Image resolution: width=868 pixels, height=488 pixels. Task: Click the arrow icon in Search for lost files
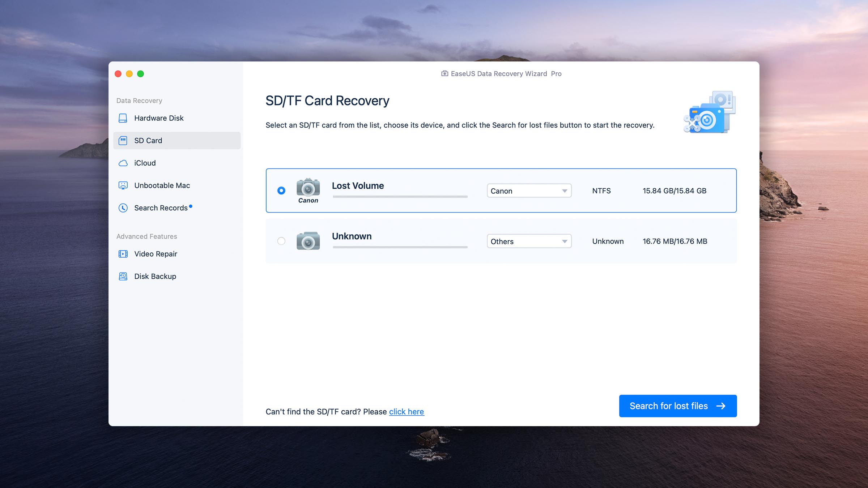pyautogui.click(x=721, y=406)
